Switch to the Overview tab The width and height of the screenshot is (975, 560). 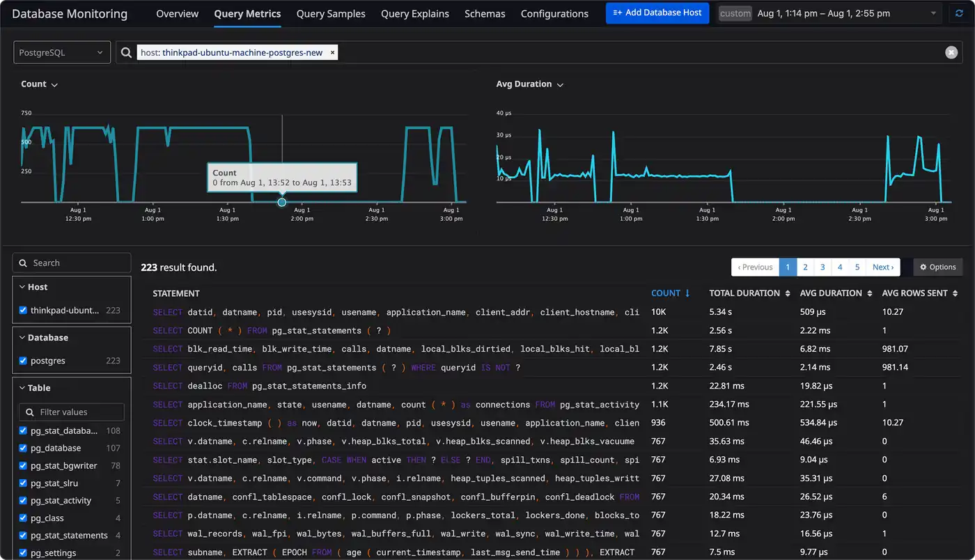click(x=177, y=13)
